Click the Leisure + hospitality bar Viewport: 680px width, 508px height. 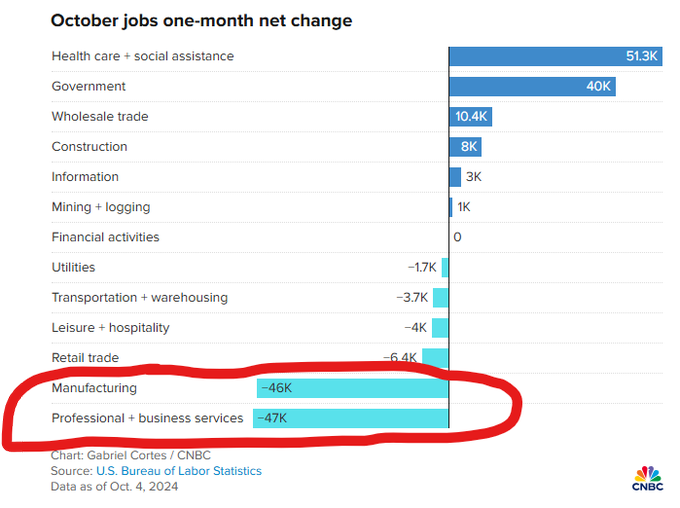(x=440, y=328)
